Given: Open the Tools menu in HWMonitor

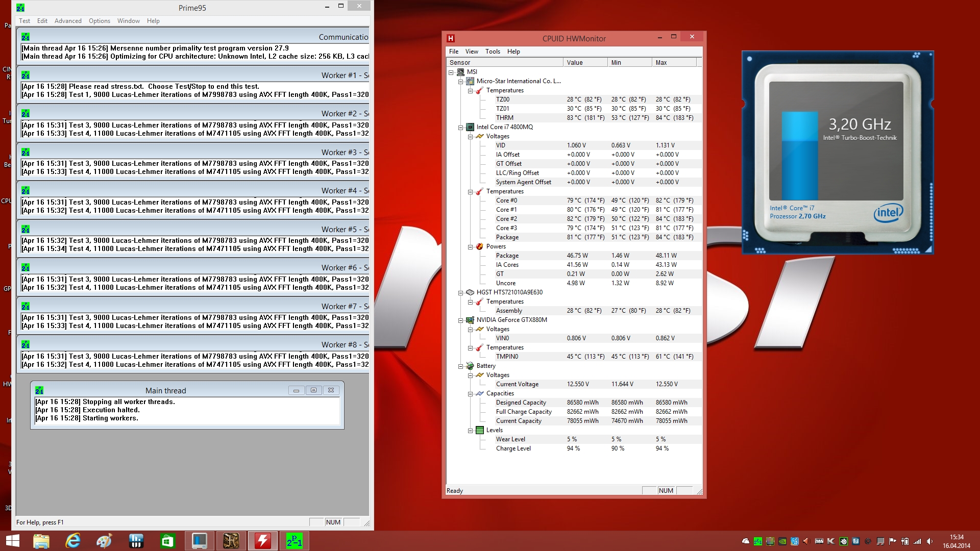Looking at the screenshot, I should 493,52.
